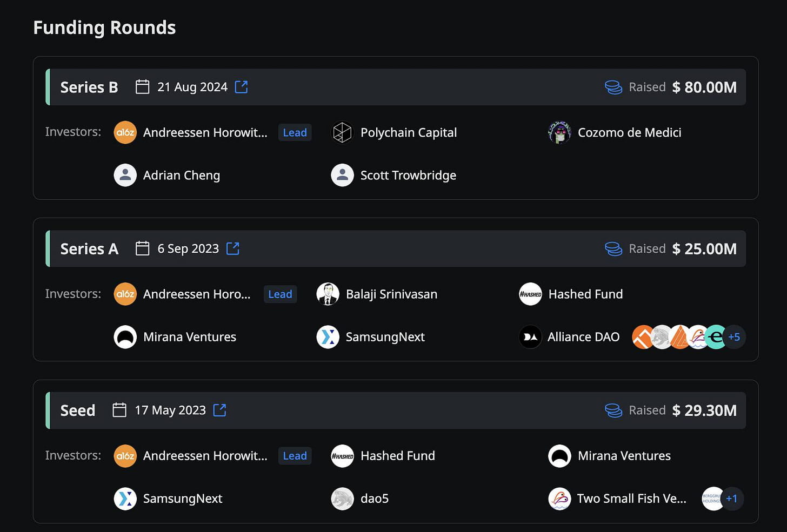Screen dimensions: 787x532
Task: Open Two Small Fish Ventures investor link
Action: coord(631,499)
